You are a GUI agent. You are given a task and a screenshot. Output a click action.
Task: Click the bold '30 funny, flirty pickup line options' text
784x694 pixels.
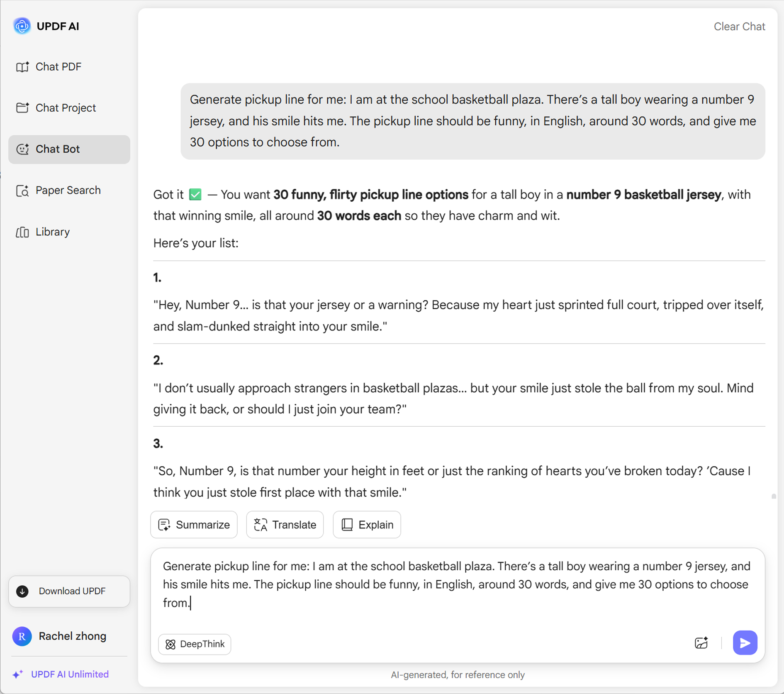pyautogui.click(x=371, y=195)
